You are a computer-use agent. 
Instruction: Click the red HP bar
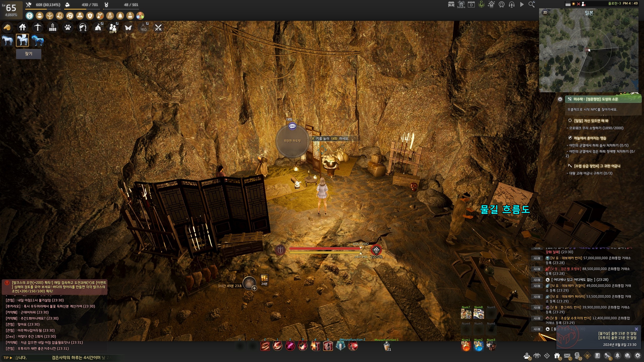pyautogui.click(x=325, y=248)
